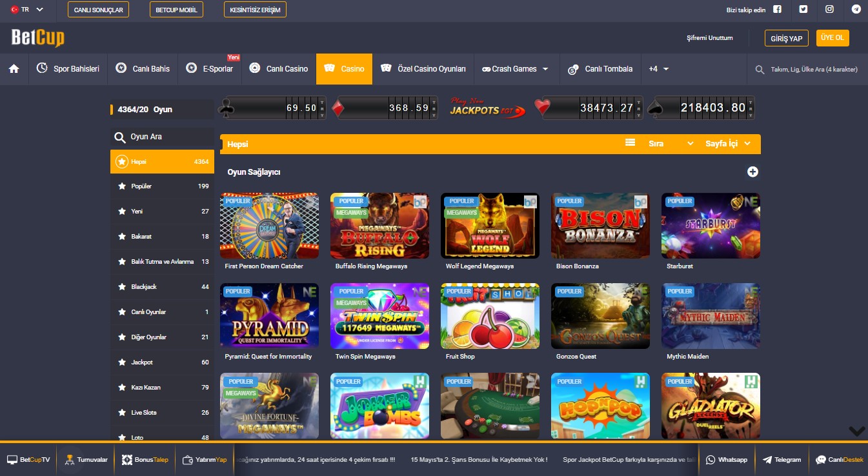The image size is (868, 476).
Task: Click the search magnifier in the navbar
Action: [x=760, y=69]
